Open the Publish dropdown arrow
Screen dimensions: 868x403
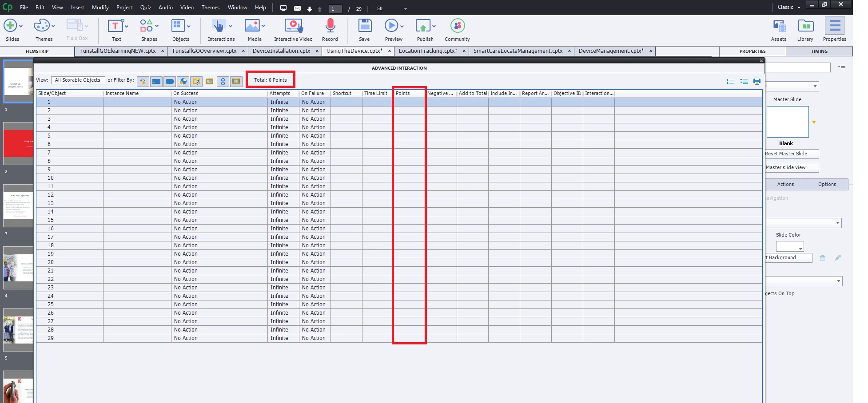pyautogui.click(x=434, y=26)
